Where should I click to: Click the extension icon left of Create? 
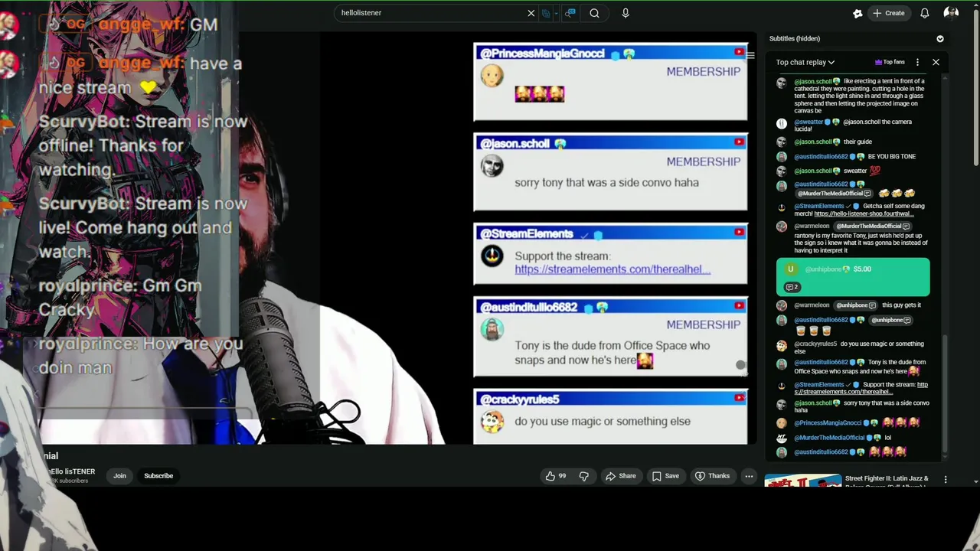tap(857, 13)
